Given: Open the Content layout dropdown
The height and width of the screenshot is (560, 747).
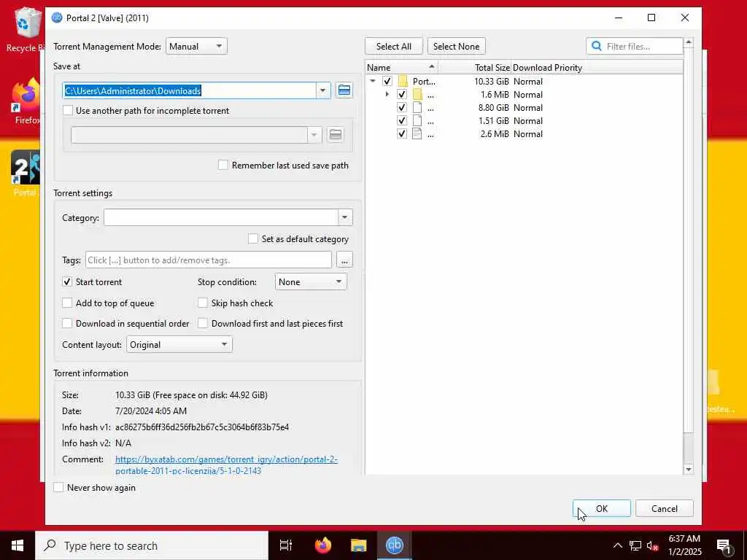Looking at the screenshot, I should point(179,344).
